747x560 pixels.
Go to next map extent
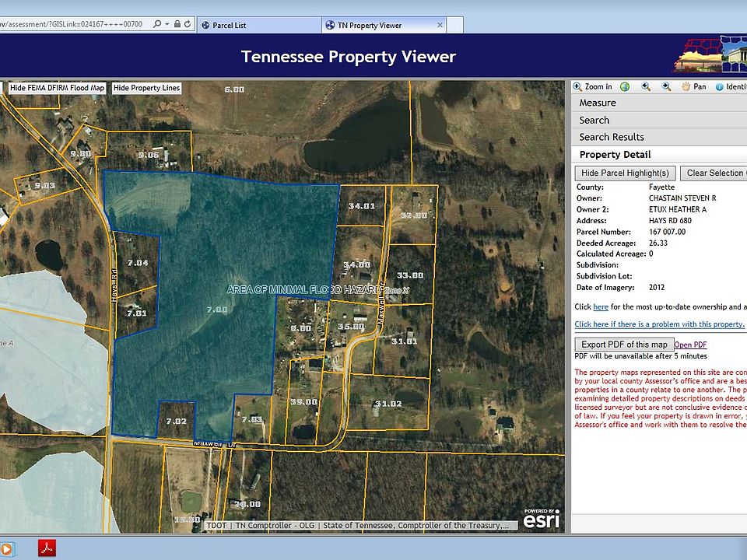(667, 87)
